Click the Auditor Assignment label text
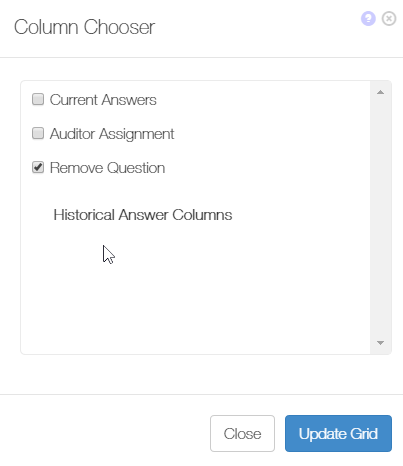Image resolution: width=403 pixels, height=466 pixels. [112, 134]
